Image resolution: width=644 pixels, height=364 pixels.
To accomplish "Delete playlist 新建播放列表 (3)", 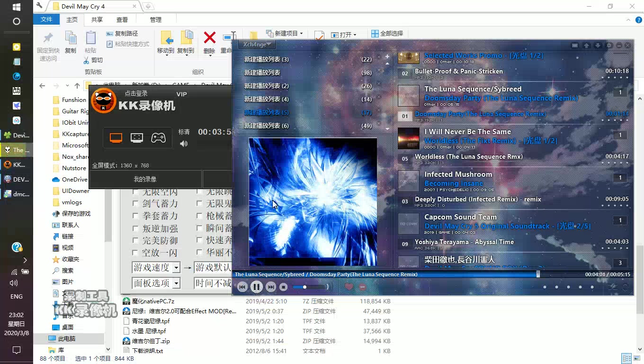I will tap(378, 57).
